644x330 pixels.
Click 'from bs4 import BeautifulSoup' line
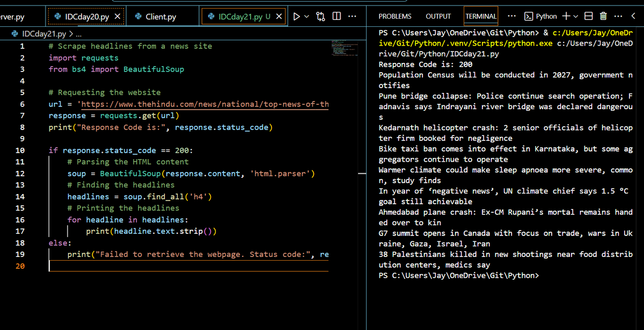(x=116, y=69)
